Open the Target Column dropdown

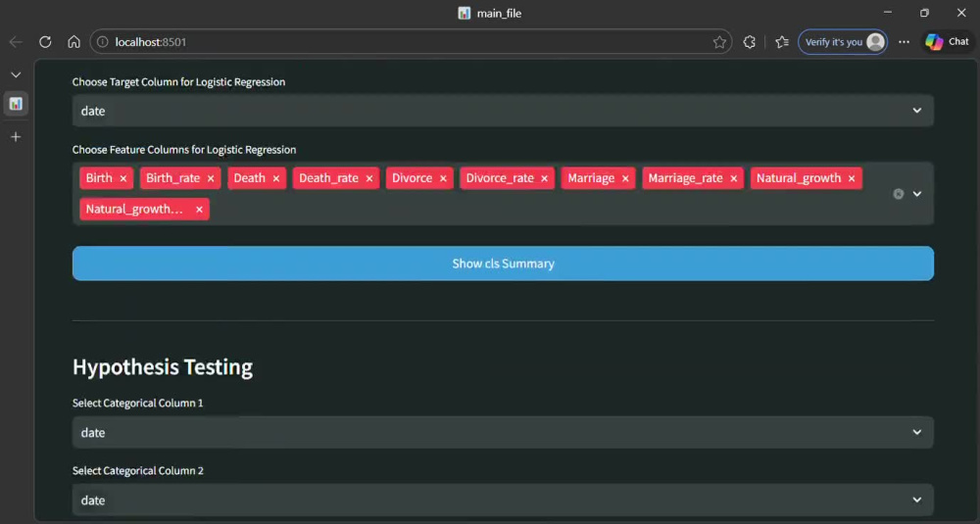[x=503, y=111]
